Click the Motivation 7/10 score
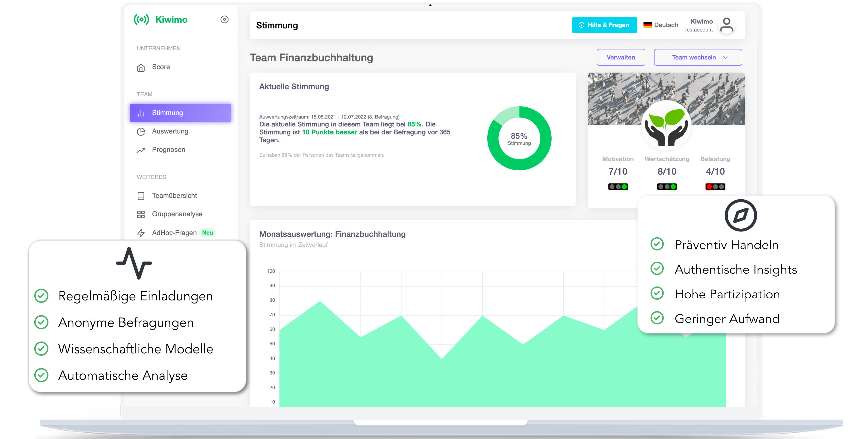 (x=618, y=172)
